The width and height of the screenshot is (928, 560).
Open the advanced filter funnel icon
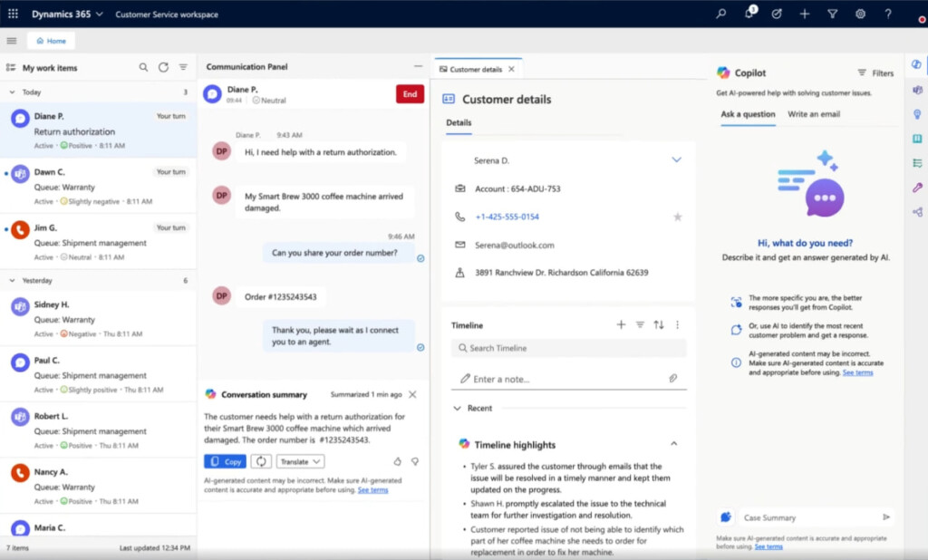[832, 14]
